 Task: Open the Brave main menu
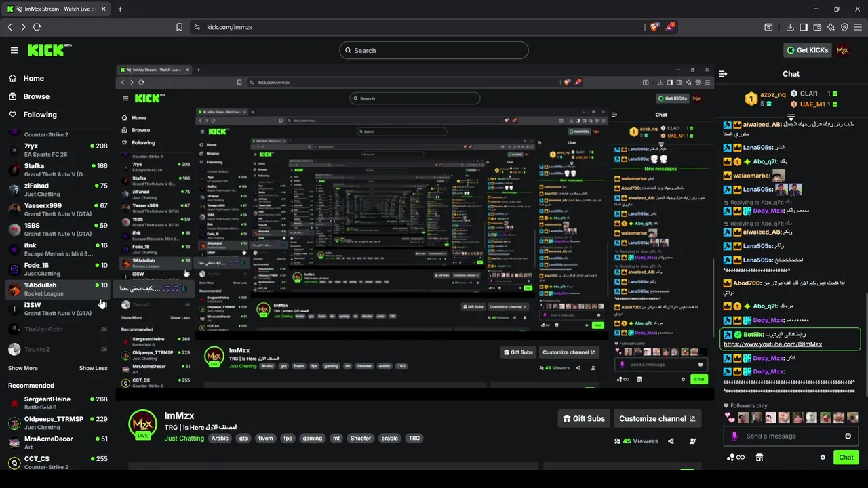(x=857, y=27)
